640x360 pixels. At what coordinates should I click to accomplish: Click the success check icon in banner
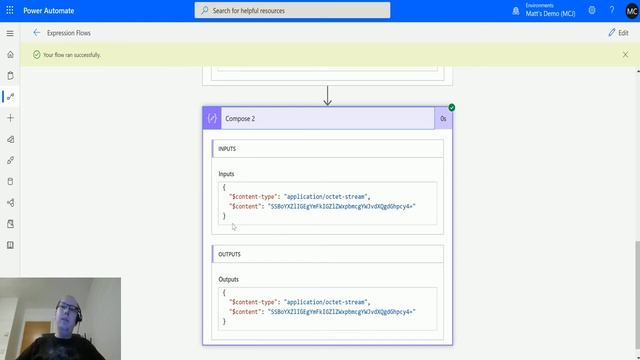tap(36, 54)
